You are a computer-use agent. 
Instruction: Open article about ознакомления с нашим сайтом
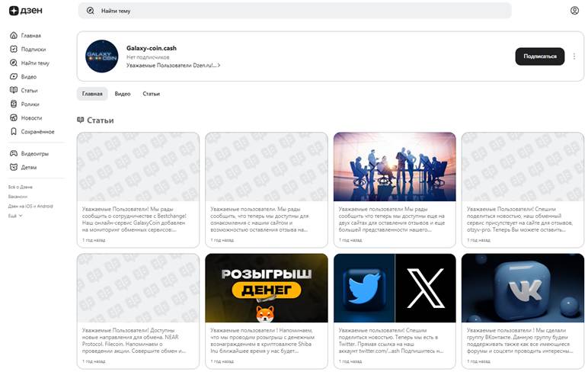tap(260, 220)
